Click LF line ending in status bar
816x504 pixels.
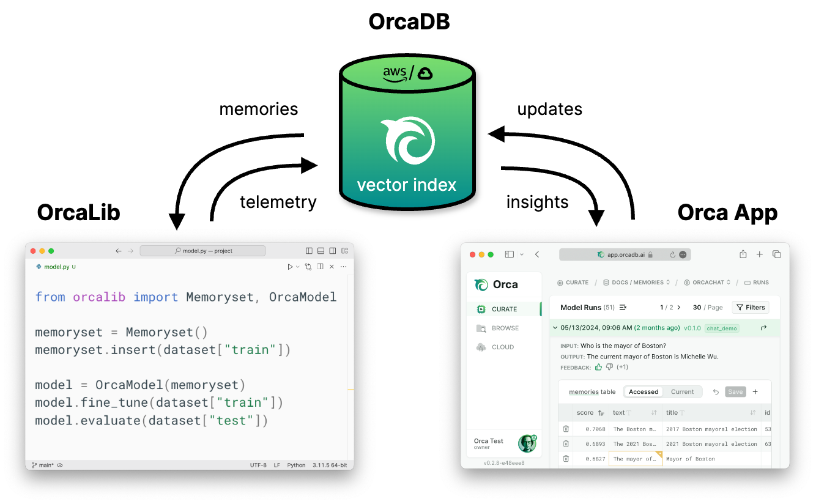(x=277, y=465)
